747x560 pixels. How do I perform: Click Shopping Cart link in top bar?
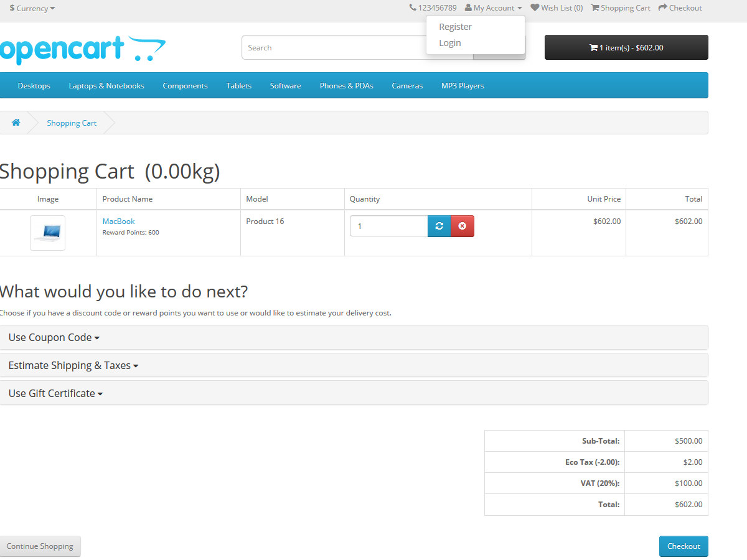pyautogui.click(x=621, y=8)
